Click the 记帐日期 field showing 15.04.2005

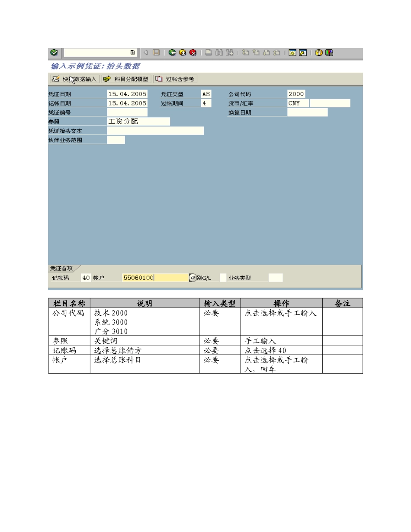point(127,103)
